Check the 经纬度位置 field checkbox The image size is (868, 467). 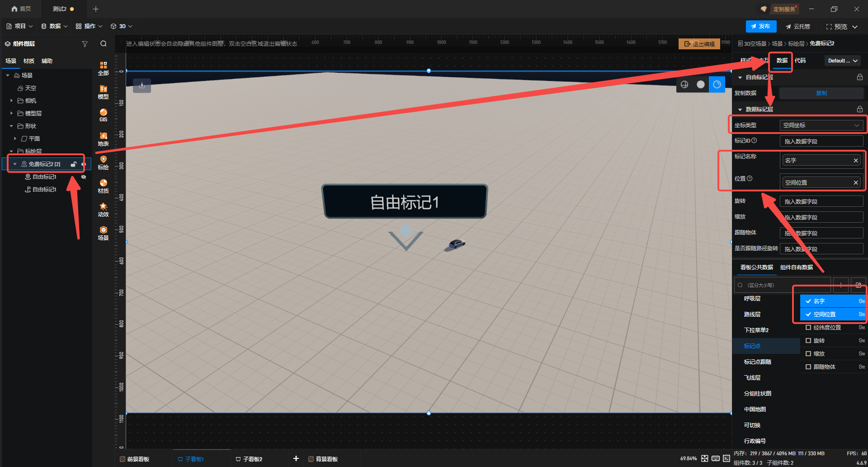coord(808,327)
